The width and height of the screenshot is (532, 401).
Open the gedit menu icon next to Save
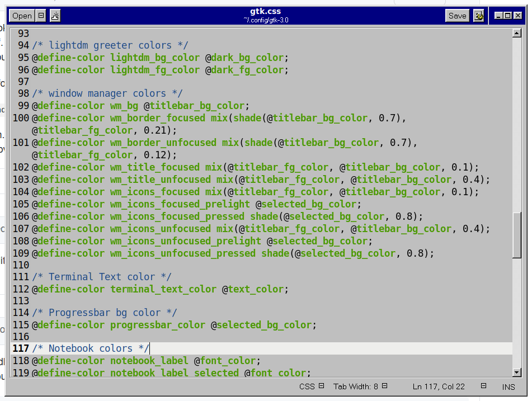[478, 16]
